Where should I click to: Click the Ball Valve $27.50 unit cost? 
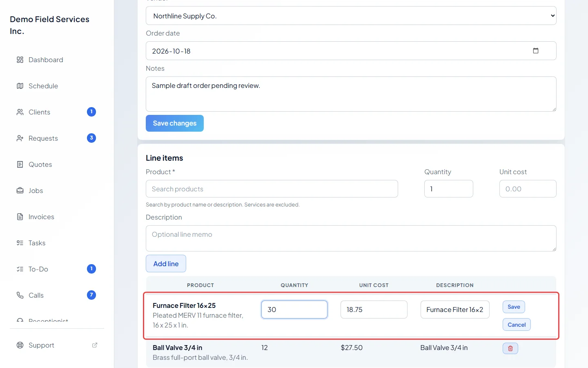coord(352,348)
